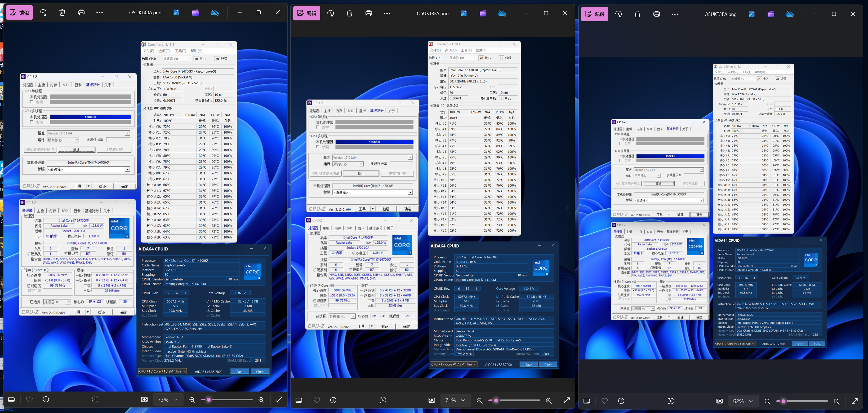This screenshot has width=868, height=413.
Task: Click the 编辑 button in O5UKT3FA.png window
Action: coord(307,14)
